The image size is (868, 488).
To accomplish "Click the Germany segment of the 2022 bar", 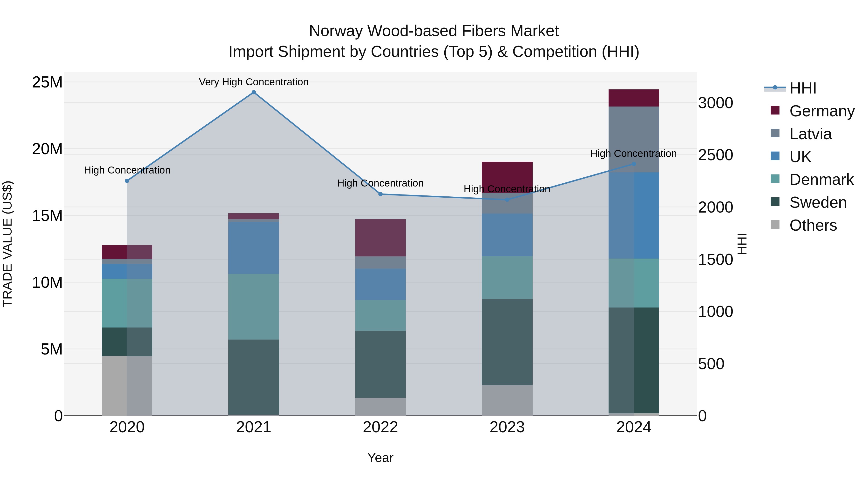I will pyautogui.click(x=380, y=238).
